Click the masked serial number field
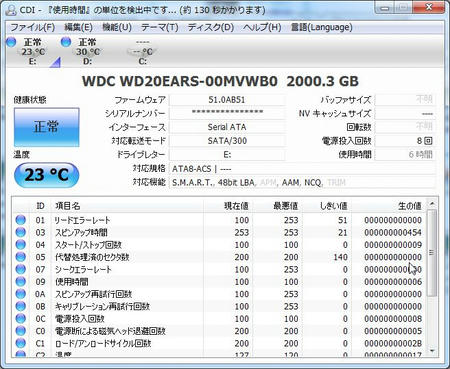The height and width of the screenshot is (369, 450). point(227,113)
